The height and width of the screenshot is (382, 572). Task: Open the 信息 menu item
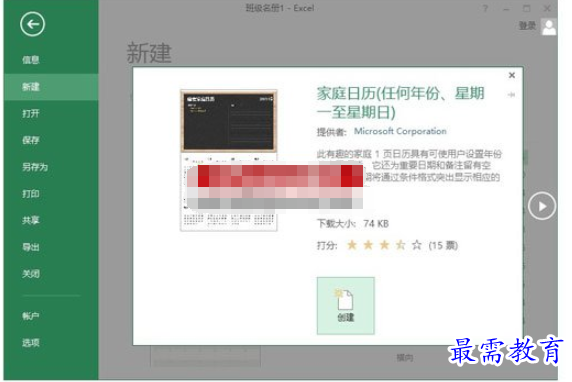31,60
